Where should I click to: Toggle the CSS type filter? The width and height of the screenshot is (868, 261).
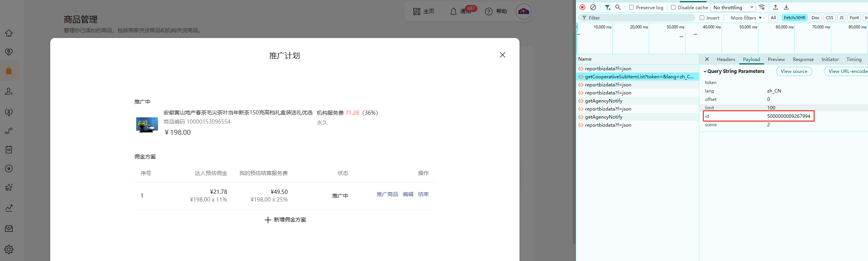830,18
